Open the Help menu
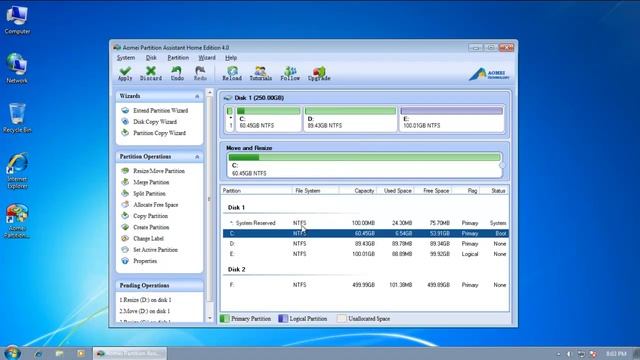This screenshot has width=640, height=360. (231, 58)
